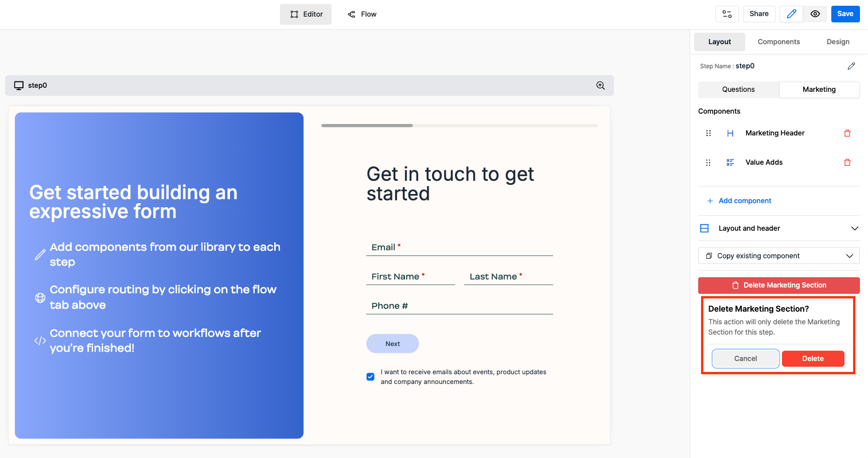Viewport: 868px width, 458px height.
Task: Click the Save button
Action: (x=845, y=14)
